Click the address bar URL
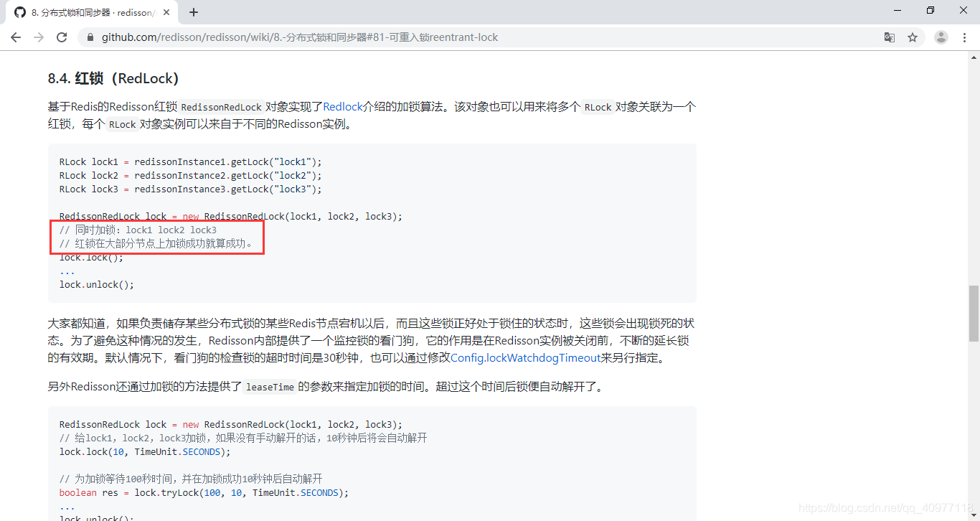980x521 pixels. 300,37
